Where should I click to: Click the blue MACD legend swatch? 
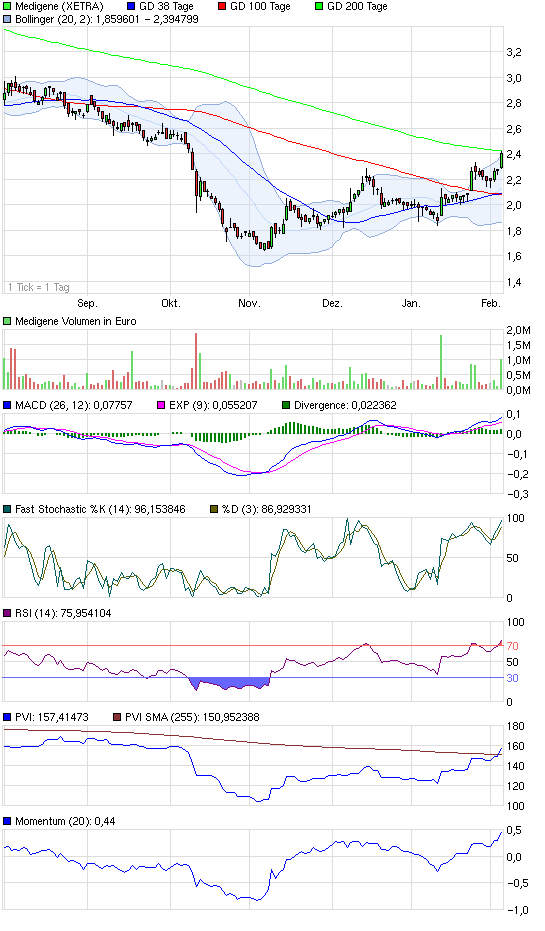click(x=7, y=405)
